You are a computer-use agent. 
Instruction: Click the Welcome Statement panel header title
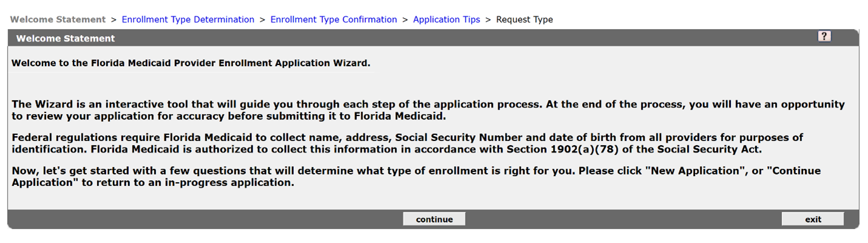point(66,38)
